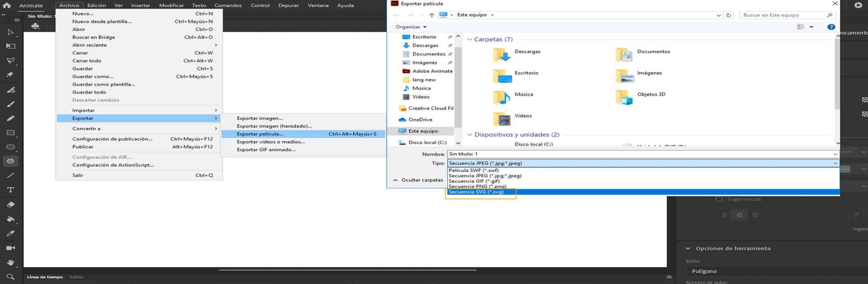Image resolution: width=868 pixels, height=284 pixels.
Task: Click the scene clapper icon under document tab
Action: 35,26
